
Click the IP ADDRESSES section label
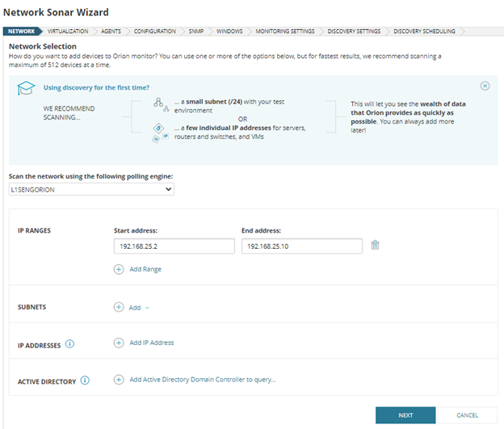tap(39, 346)
